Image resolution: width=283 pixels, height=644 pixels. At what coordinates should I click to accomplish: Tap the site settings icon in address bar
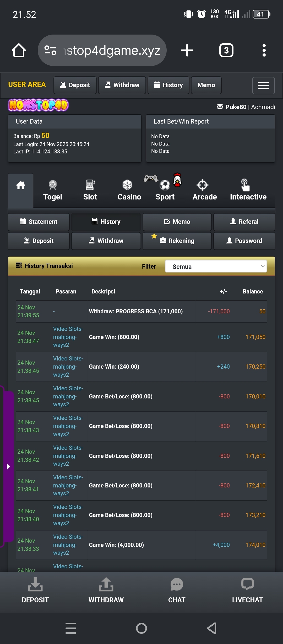[x=50, y=50]
